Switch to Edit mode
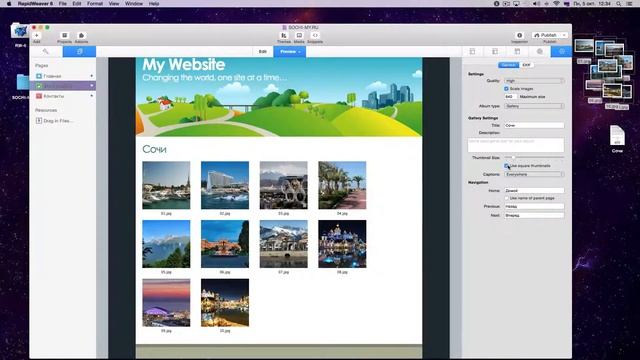This screenshot has width=640, height=360. (262, 51)
